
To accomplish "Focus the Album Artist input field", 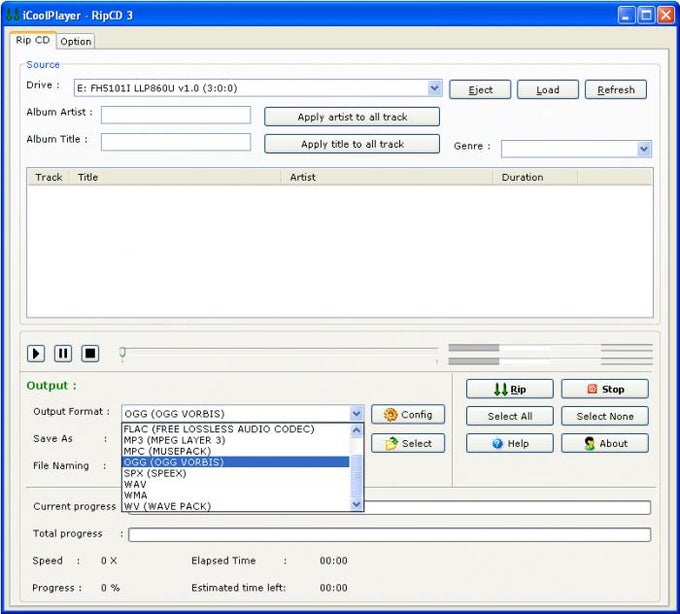I will pos(176,115).
